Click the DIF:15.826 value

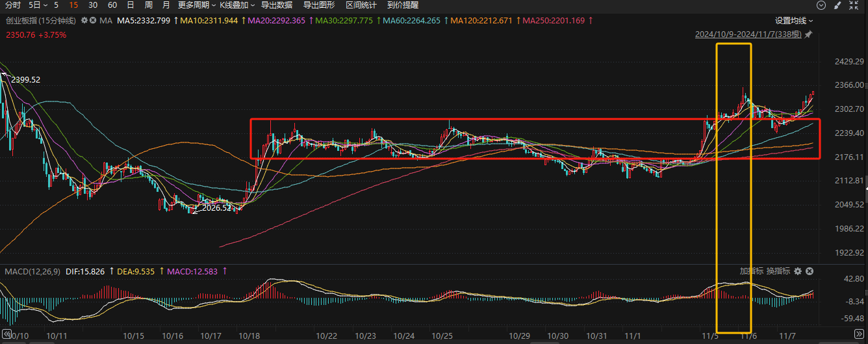tap(86, 271)
